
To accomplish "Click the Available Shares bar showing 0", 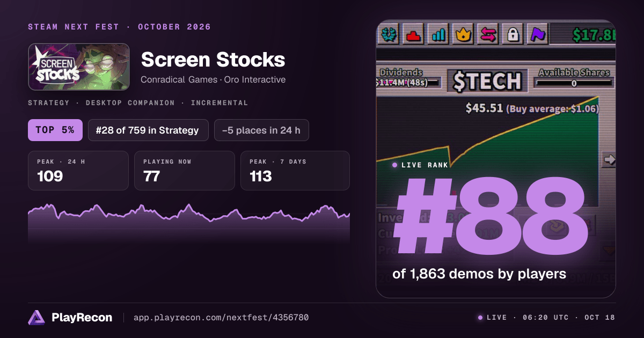I will 574,83.
